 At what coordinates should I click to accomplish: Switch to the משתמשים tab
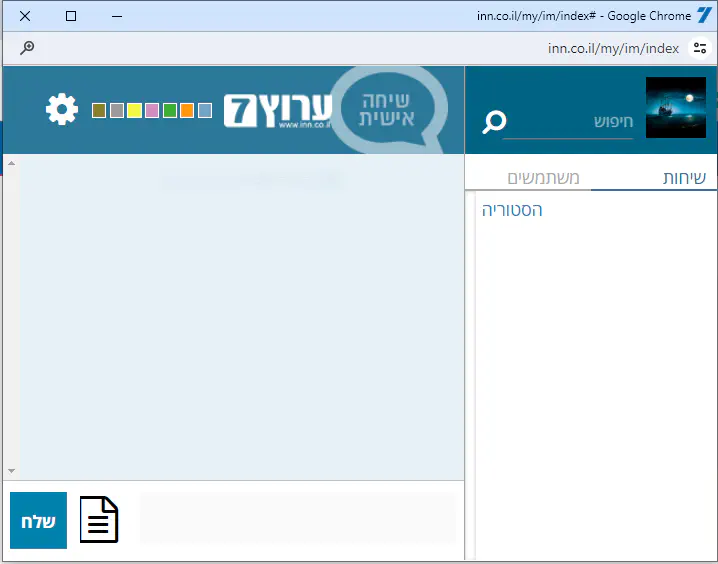544,178
